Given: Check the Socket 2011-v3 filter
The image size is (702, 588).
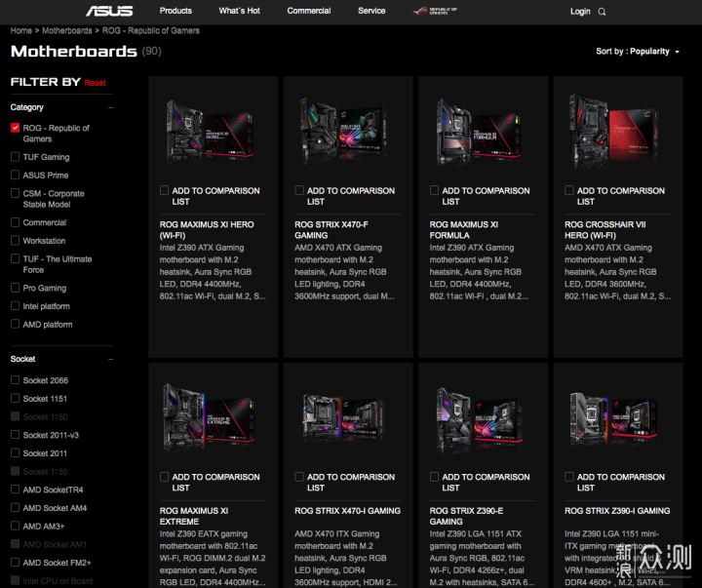Looking at the screenshot, I should 16,434.
